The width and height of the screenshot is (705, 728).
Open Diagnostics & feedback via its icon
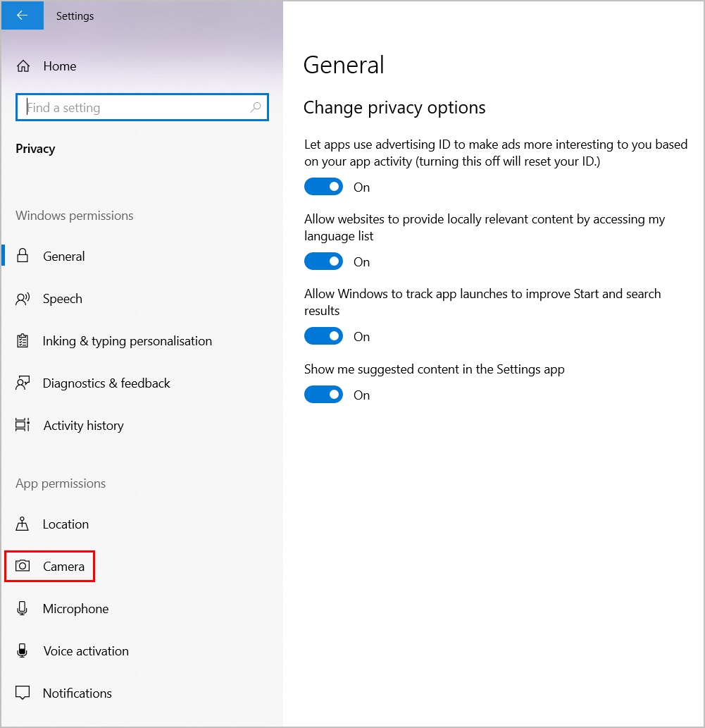[23, 383]
